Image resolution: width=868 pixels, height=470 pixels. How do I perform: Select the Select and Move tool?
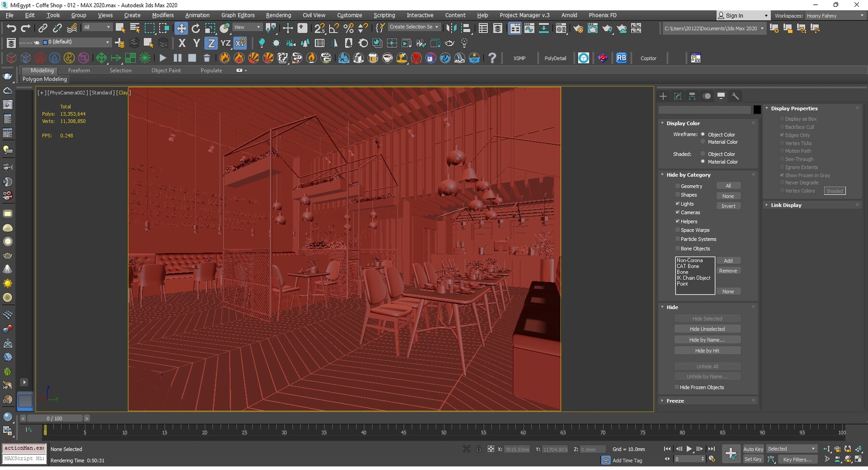[x=181, y=27]
